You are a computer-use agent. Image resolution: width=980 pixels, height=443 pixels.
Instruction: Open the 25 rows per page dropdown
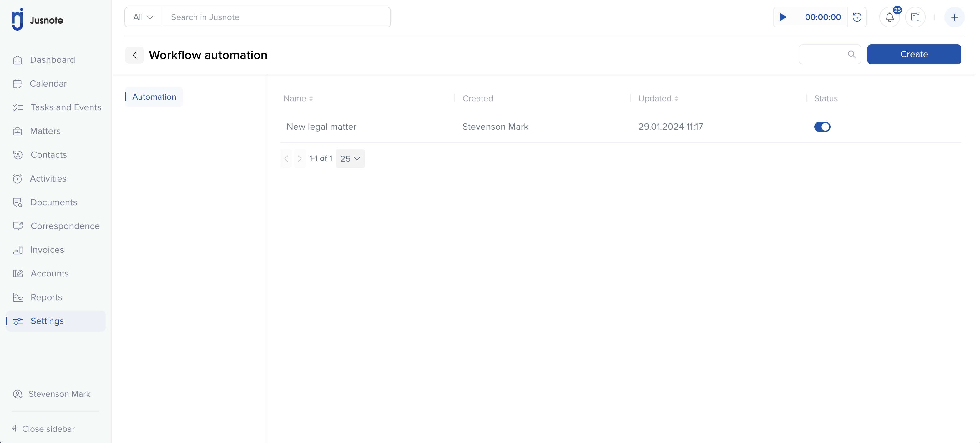point(350,159)
